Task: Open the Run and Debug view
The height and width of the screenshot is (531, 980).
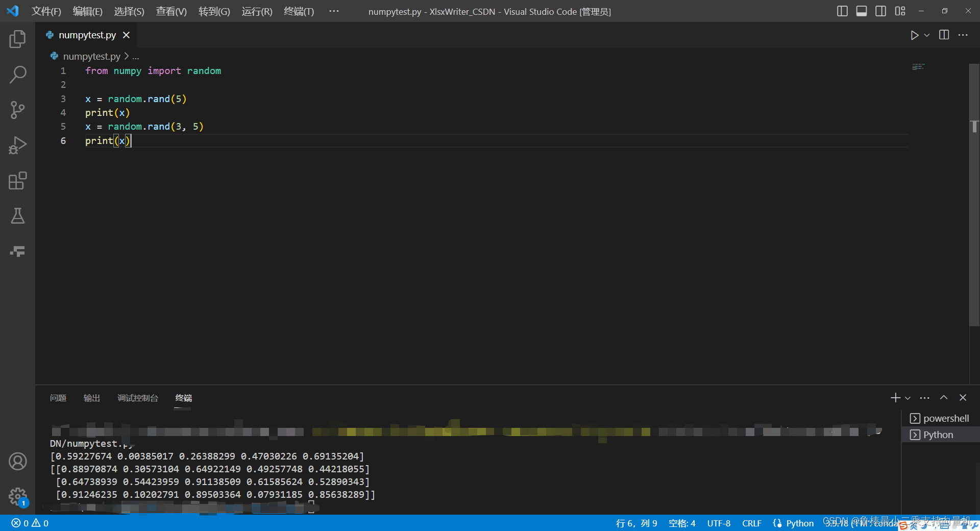Action: (17, 146)
